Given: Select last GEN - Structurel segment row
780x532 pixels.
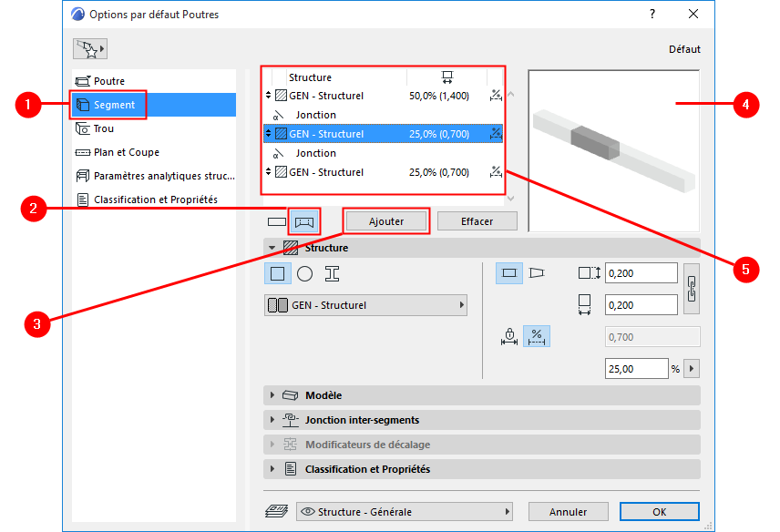Looking at the screenshot, I should click(383, 172).
